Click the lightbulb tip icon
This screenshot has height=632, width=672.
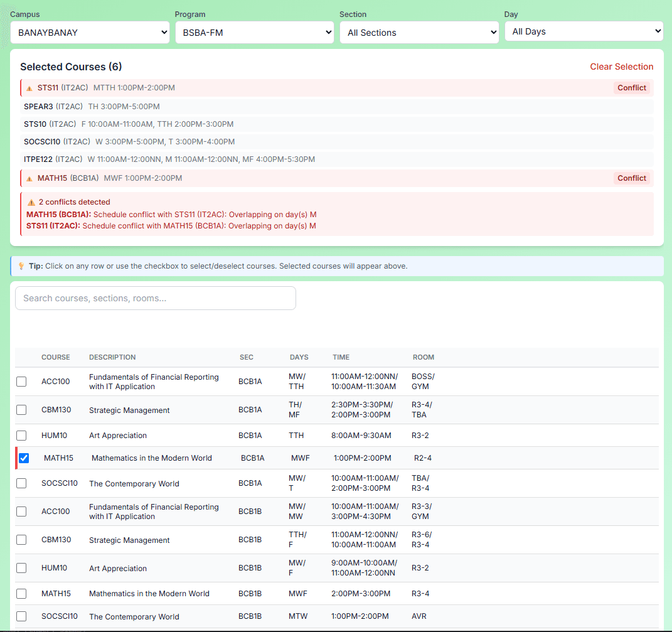tap(21, 266)
